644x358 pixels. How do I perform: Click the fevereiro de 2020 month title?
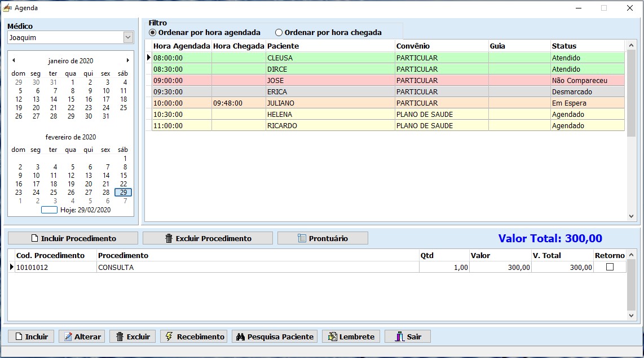[70, 137]
